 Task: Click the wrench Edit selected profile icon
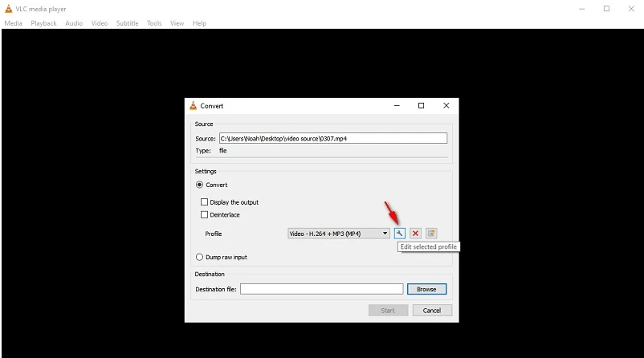399,234
